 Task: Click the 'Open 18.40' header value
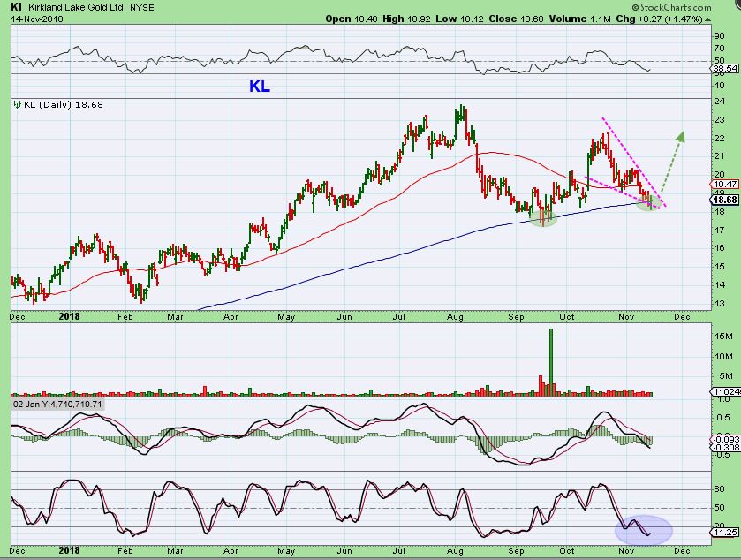pyautogui.click(x=352, y=19)
